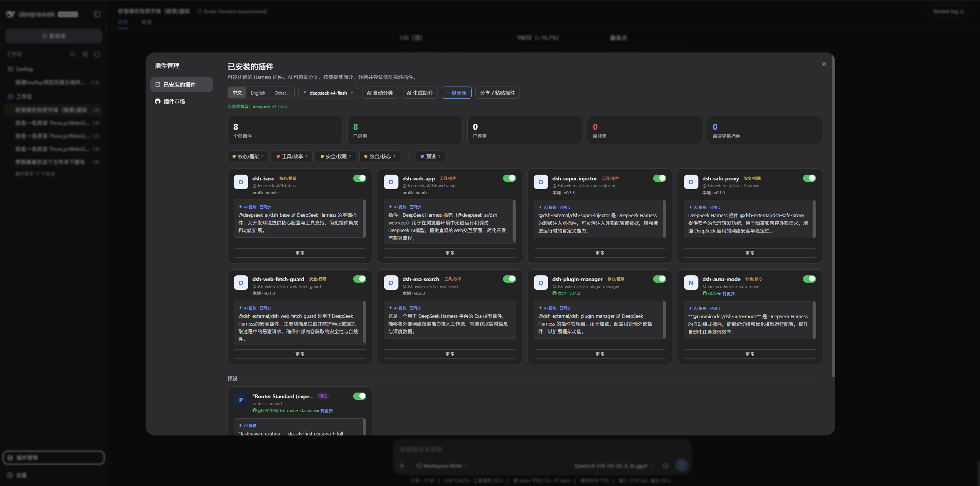Image resolution: width=980 pixels, height=486 pixels.
Task: Click the Router Standard P avatar icon
Action: pos(241,400)
